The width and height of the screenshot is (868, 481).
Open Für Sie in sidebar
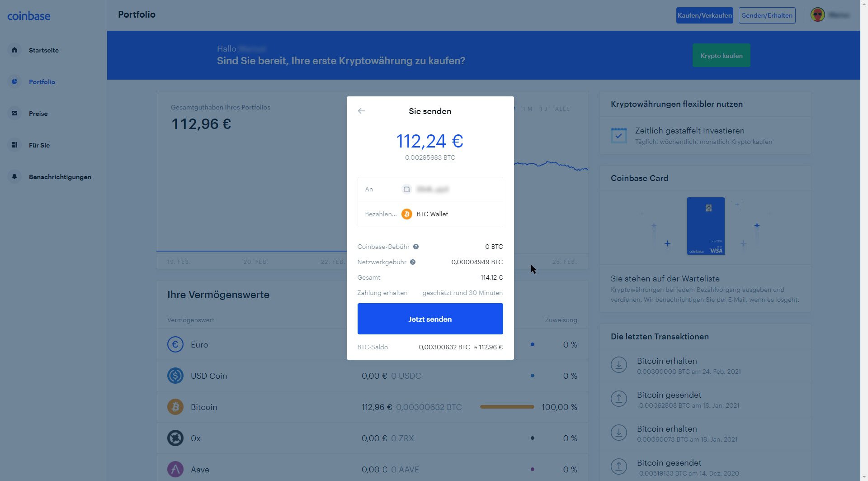[x=39, y=145]
